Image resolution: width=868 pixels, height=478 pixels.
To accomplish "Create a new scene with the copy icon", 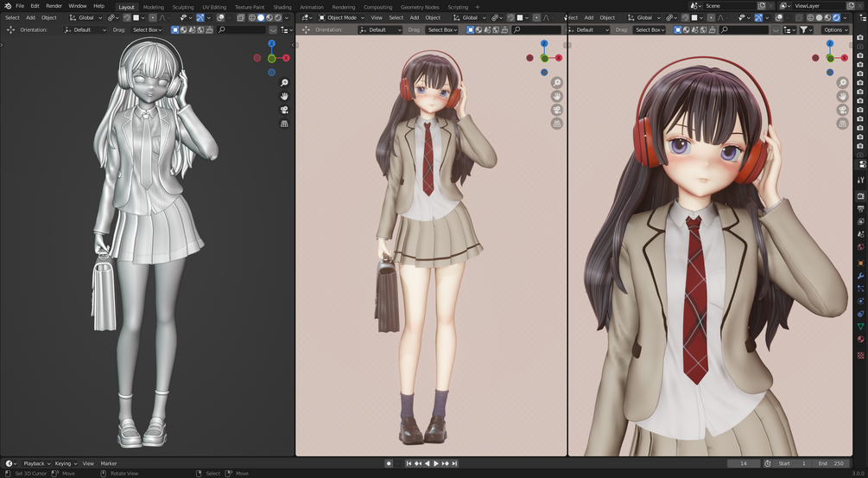I will [x=762, y=6].
